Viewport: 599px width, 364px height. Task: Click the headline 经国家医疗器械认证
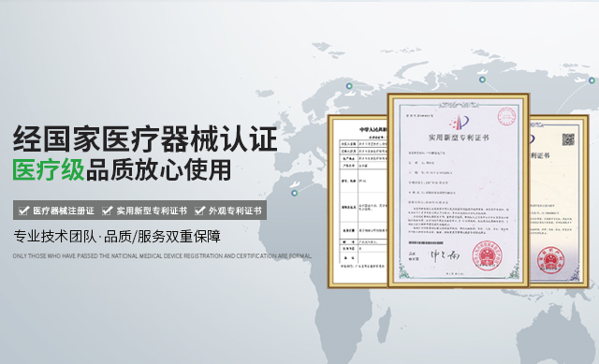point(145,138)
